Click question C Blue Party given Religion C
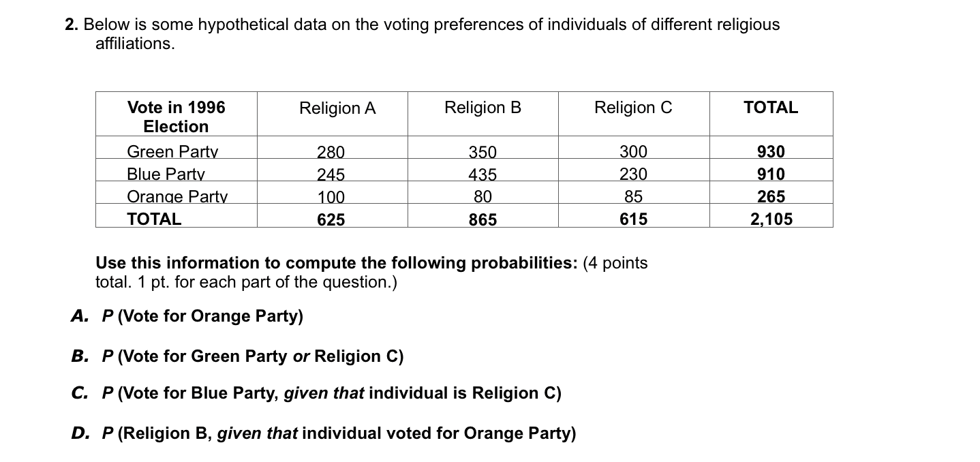This screenshot has height=462, width=980. click(316, 393)
